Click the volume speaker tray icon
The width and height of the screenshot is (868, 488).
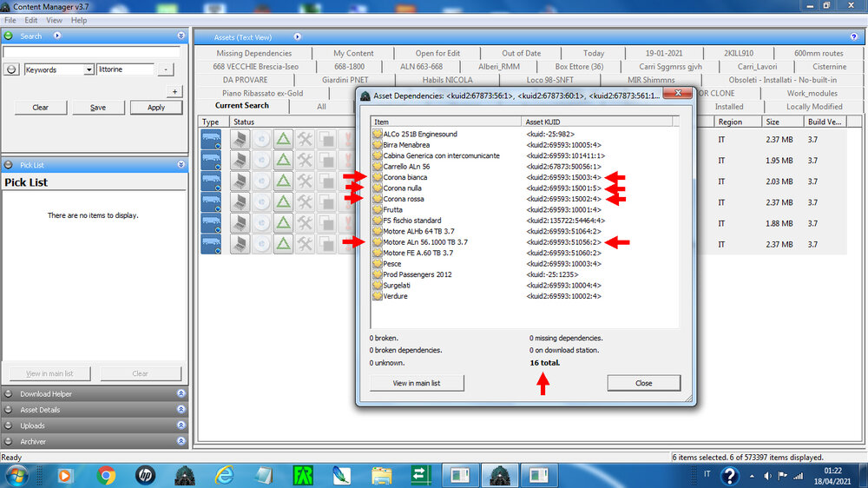coord(767,476)
